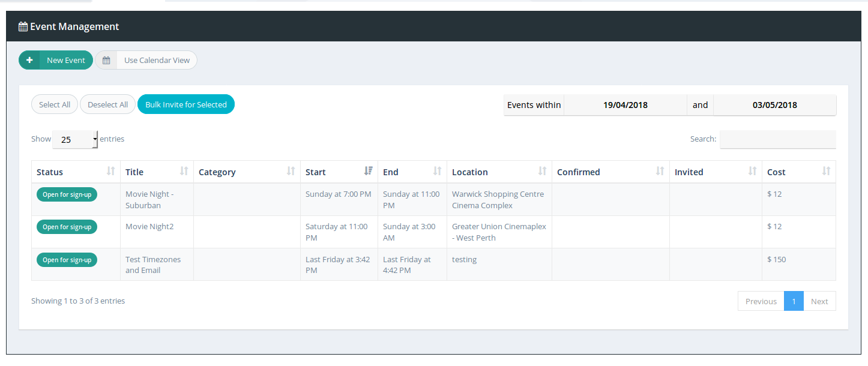Sort table by Cost column arrows
Image resolution: width=868 pixels, height=366 pixels.
[x=826, y=172]
